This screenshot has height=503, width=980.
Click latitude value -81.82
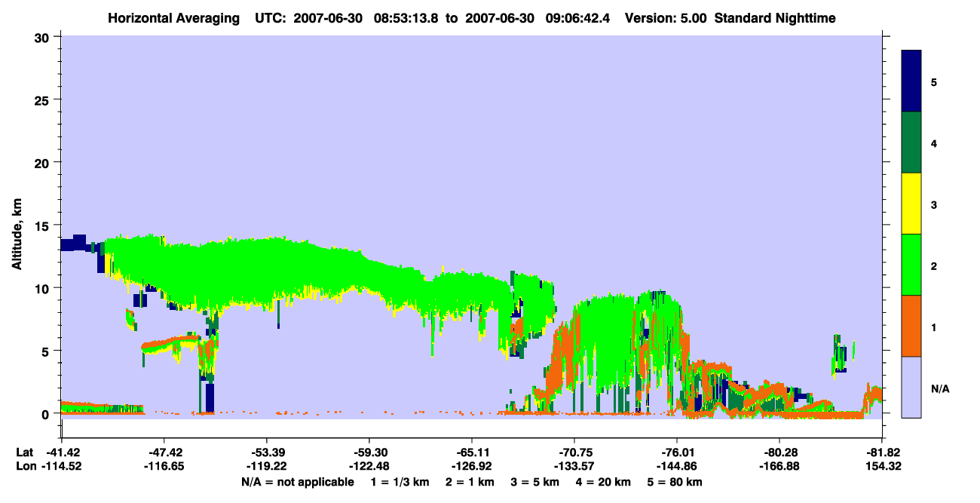(881, 452)
